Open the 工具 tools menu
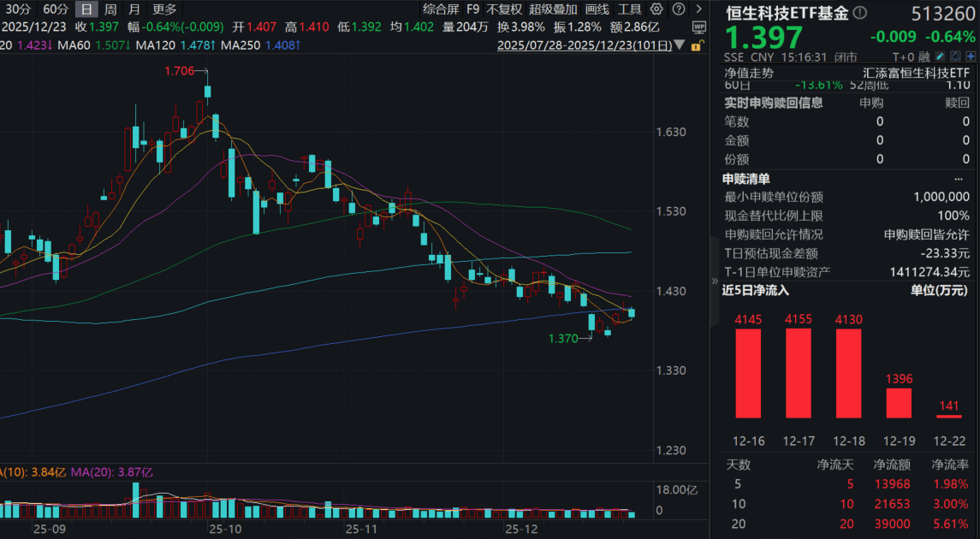The image size is (980, 539). click(x=629, y=9)
